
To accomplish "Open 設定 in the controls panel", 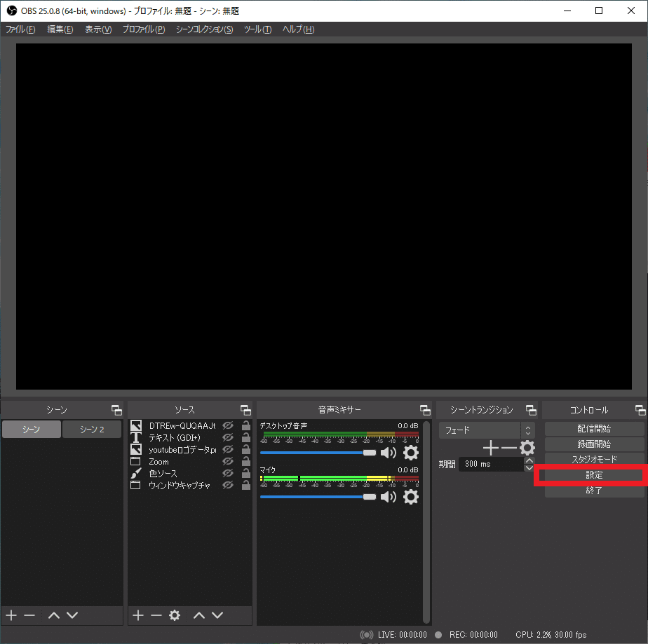I will [x=594, y=475].
